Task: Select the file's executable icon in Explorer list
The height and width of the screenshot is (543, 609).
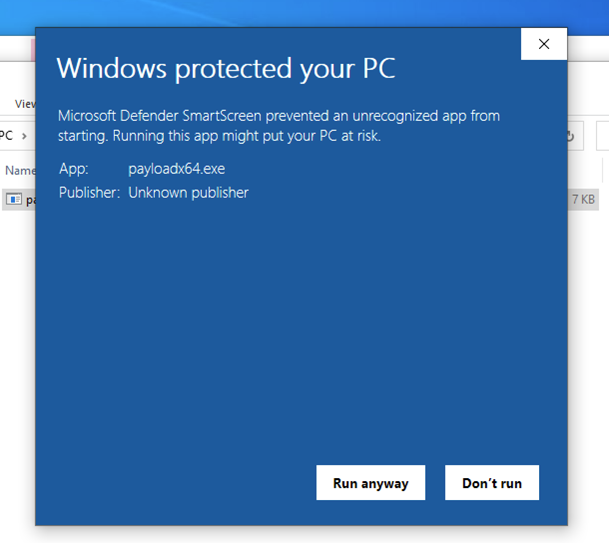Action: (x=14, y=200)
